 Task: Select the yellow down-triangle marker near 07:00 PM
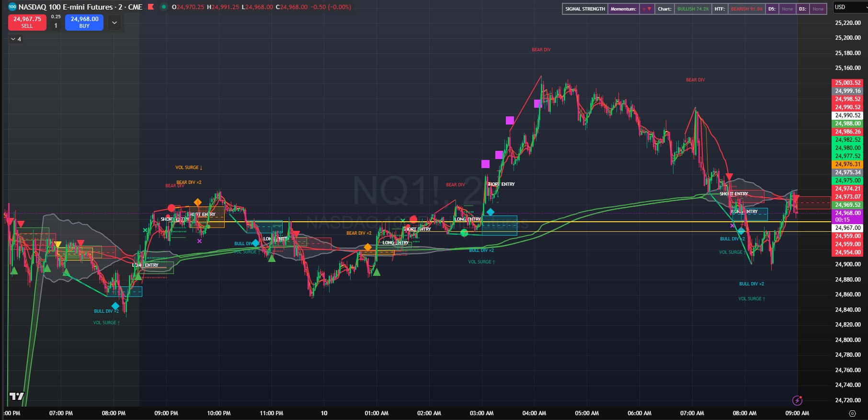pos(58,245)
